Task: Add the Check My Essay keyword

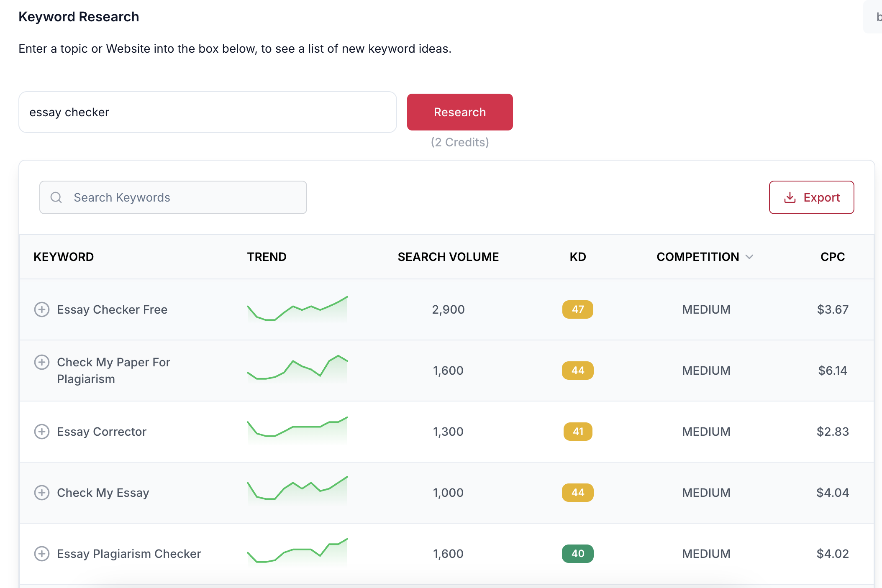Action: tap(42, 493)
